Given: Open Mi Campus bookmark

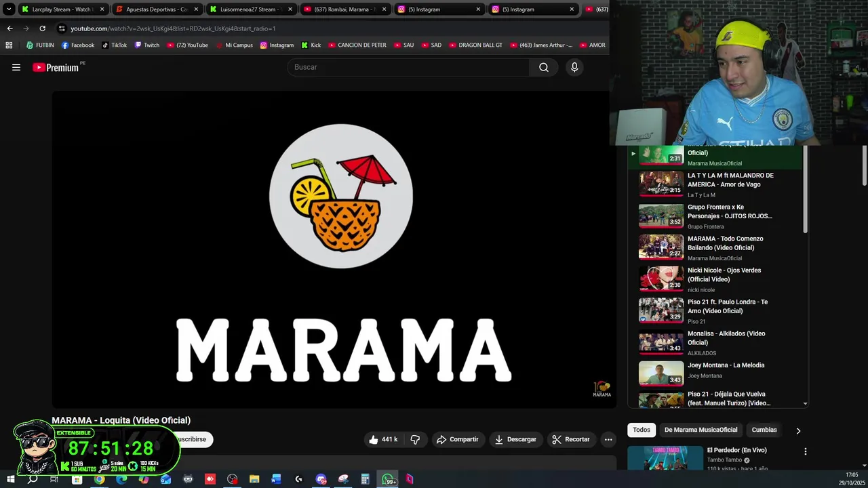Looking at the screenshot, I should tap(234, 45).
